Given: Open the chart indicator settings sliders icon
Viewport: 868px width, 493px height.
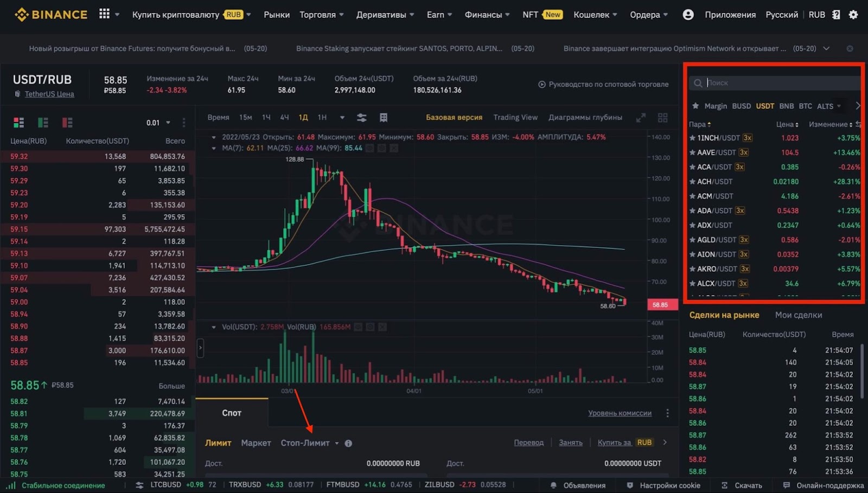Looking at the screenshot, I should point(362,117).
